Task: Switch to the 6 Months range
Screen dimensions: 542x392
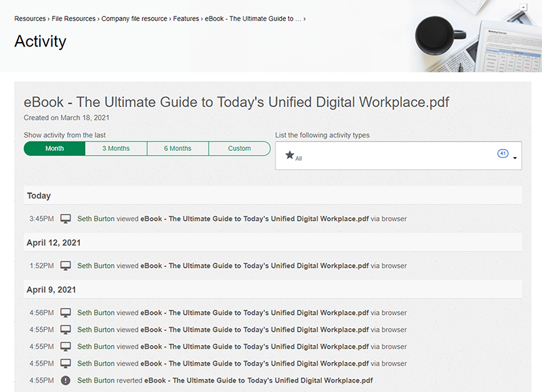Action: pyautogui.click(x=178, y=148)
